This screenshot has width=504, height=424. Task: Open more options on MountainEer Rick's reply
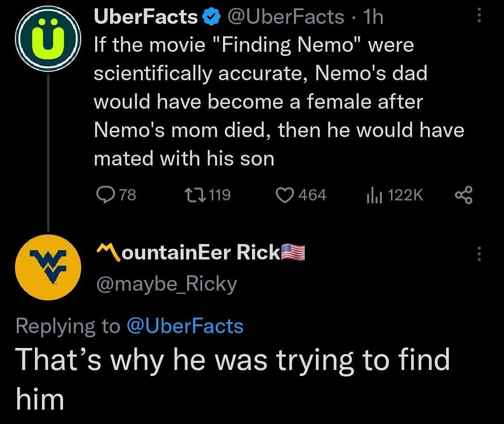click(x=477, y=253)
